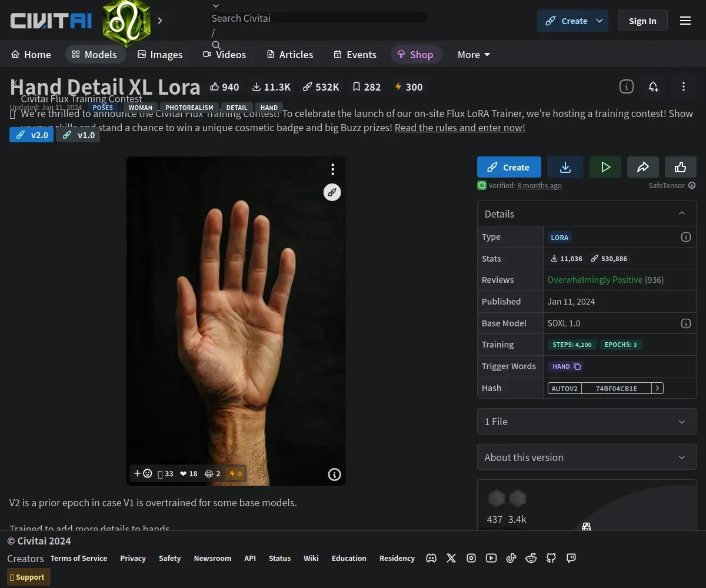Open the search category chevron dropdown
Image resolution: width=706 pixels, height=588 pixels.
tap(216, 6)
